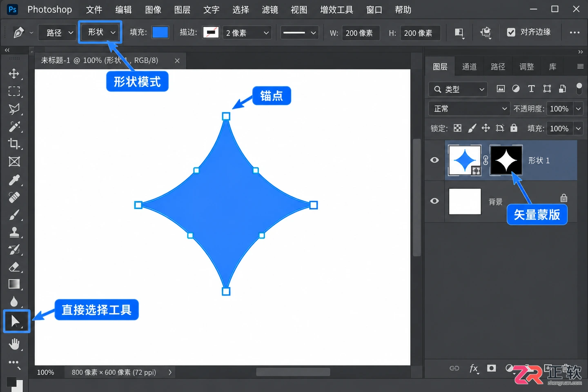Click the 描边 stroke swatch

click(211, 32)
